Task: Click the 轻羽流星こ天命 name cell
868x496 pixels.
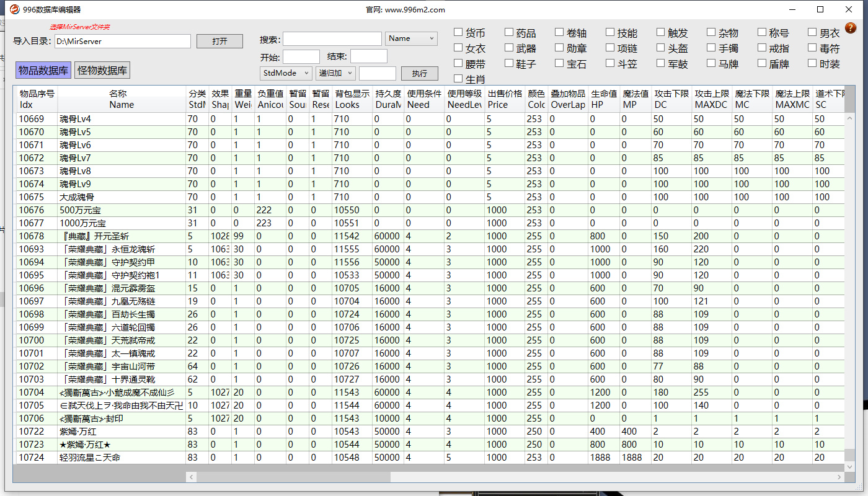Action: coord(122,458)
